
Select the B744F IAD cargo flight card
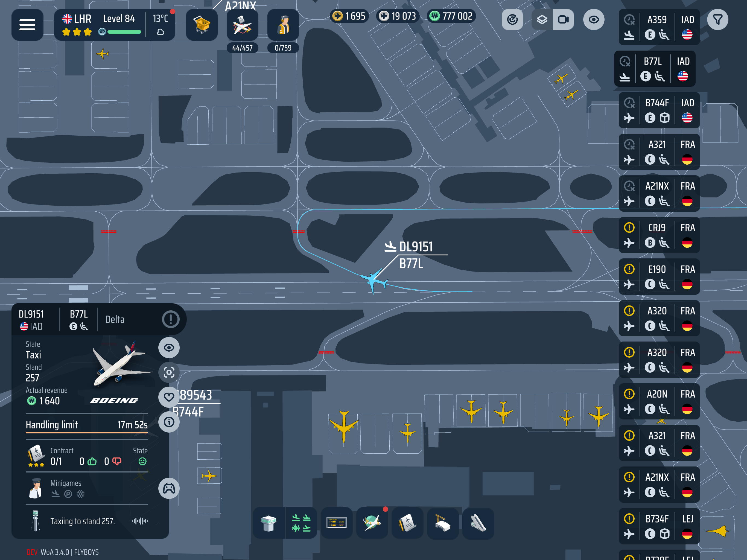[x=659, y=110]
